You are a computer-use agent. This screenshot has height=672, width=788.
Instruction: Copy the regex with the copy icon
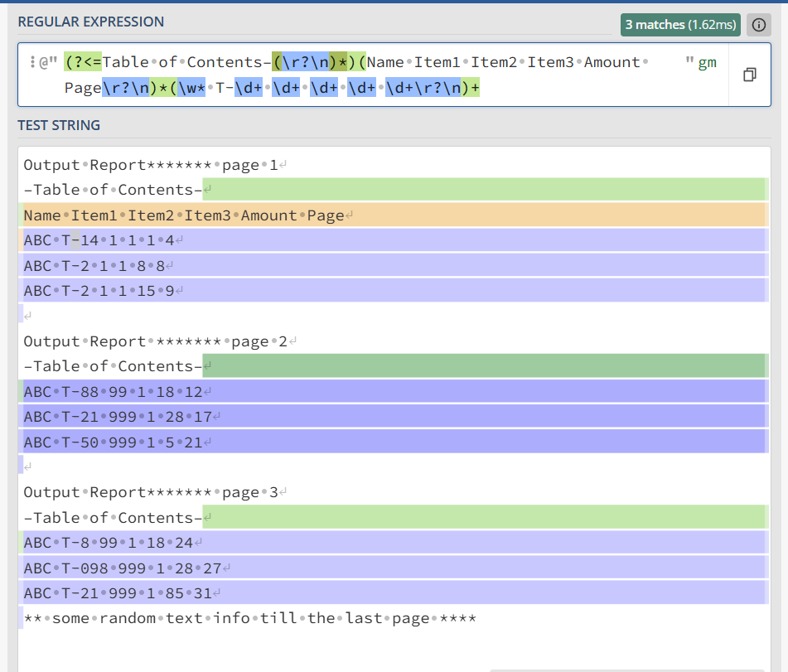749,75
